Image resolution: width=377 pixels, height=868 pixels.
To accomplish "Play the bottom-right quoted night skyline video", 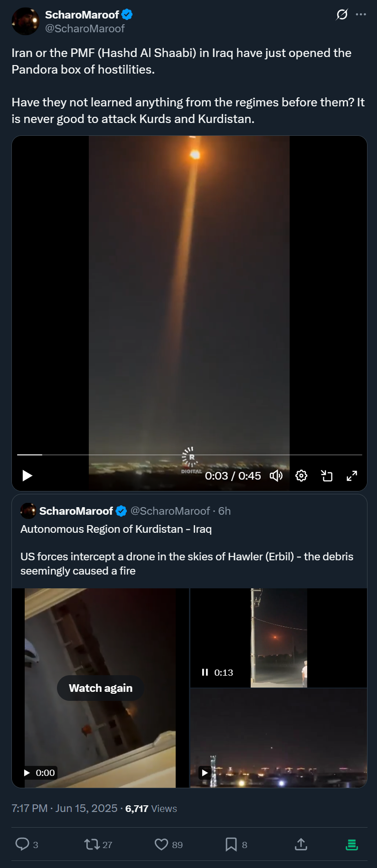I will click(205, 773).
